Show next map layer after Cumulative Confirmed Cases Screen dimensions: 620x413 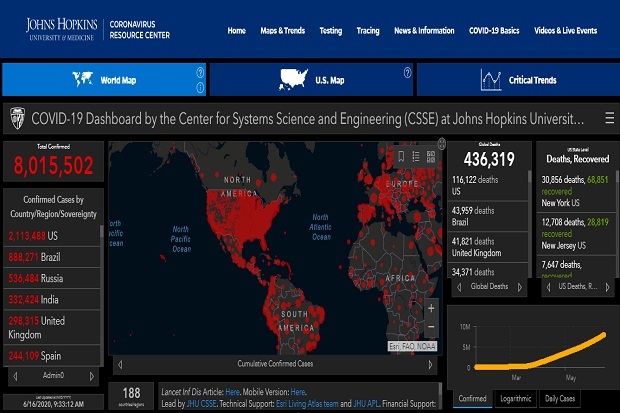click(430, 364)
